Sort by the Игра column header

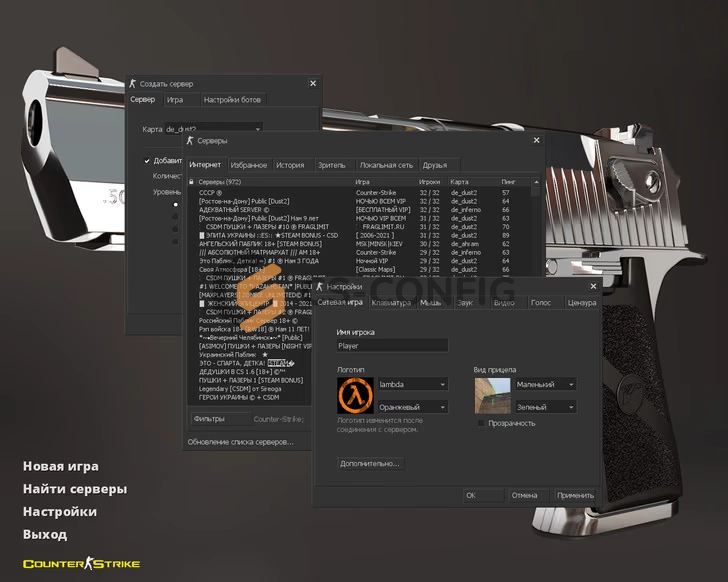[385, 182]
